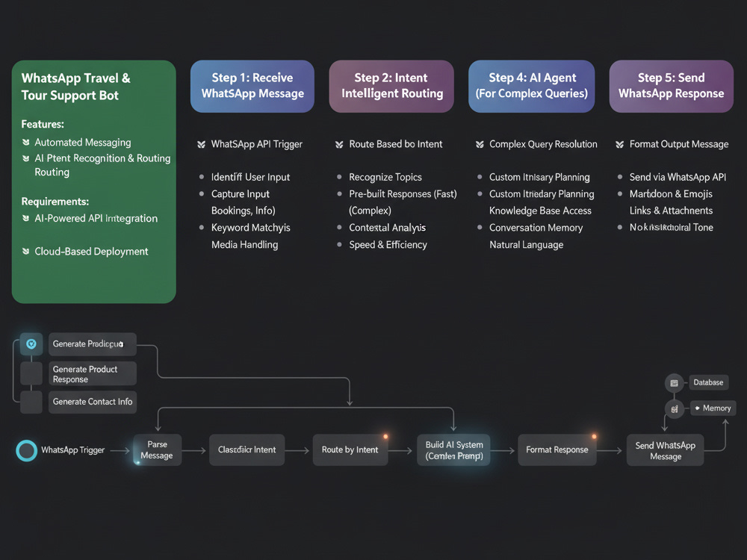This screenshot has height=560, width=747.
Task: Open the Step 5: Send WhatsApp Response card
Action: (x=672, y=86)
